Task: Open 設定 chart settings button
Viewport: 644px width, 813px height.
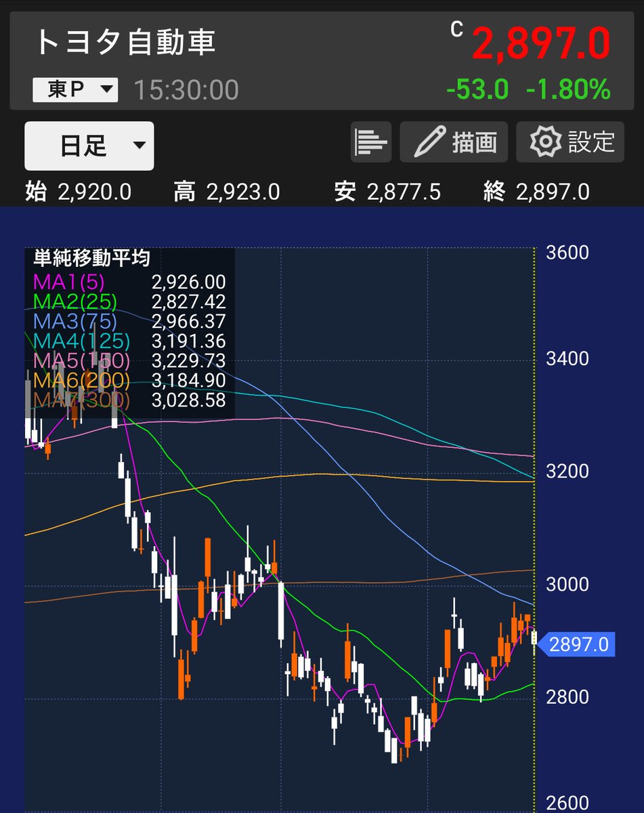Action: (x=570, y=142)
